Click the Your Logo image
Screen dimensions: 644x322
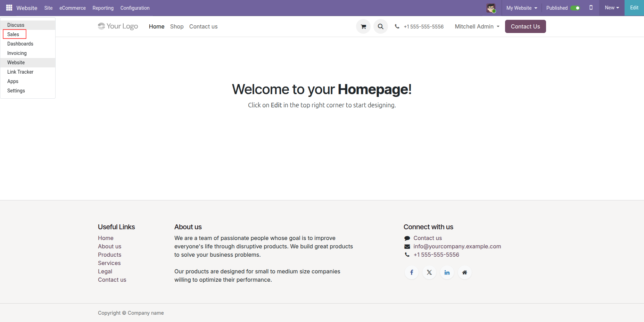118,26
